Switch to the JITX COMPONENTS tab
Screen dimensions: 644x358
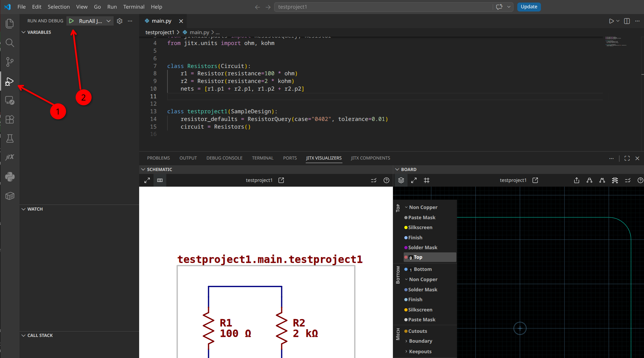371,158
